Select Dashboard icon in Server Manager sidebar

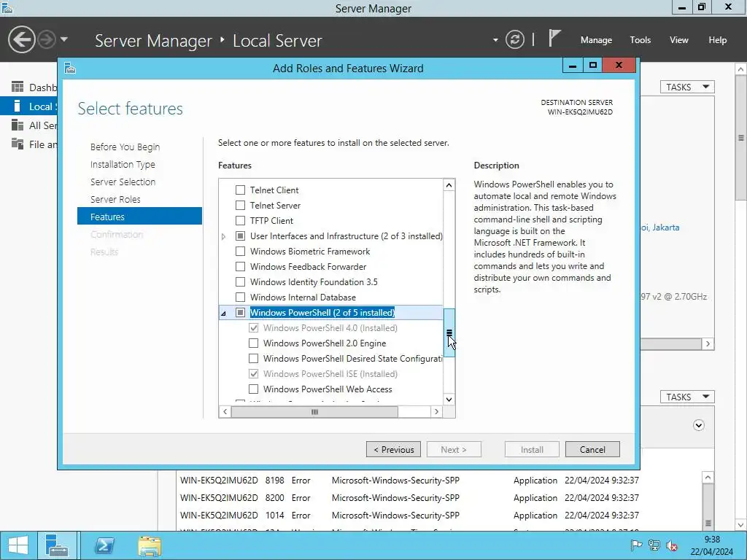click(18, 87)
